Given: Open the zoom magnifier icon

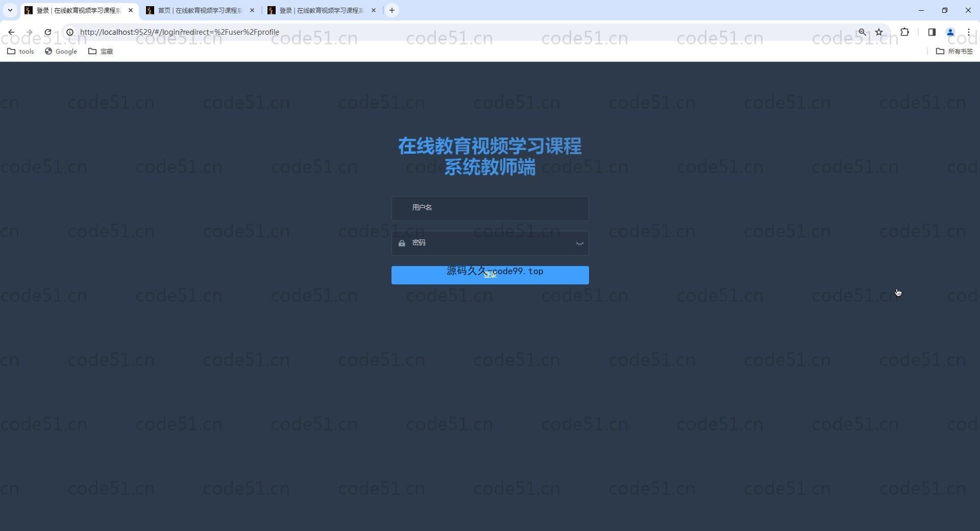Looking at the screenshot, I should coord(862,32).
